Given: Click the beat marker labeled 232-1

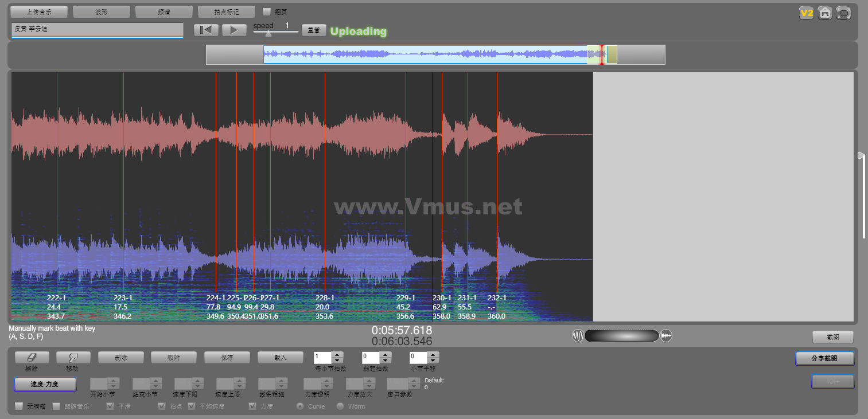Looking at the screenshot, I should click(497, 298).
